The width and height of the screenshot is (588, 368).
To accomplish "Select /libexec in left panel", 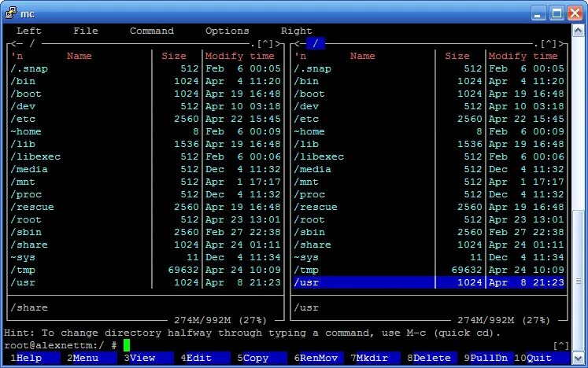I will tap(146, 156).
